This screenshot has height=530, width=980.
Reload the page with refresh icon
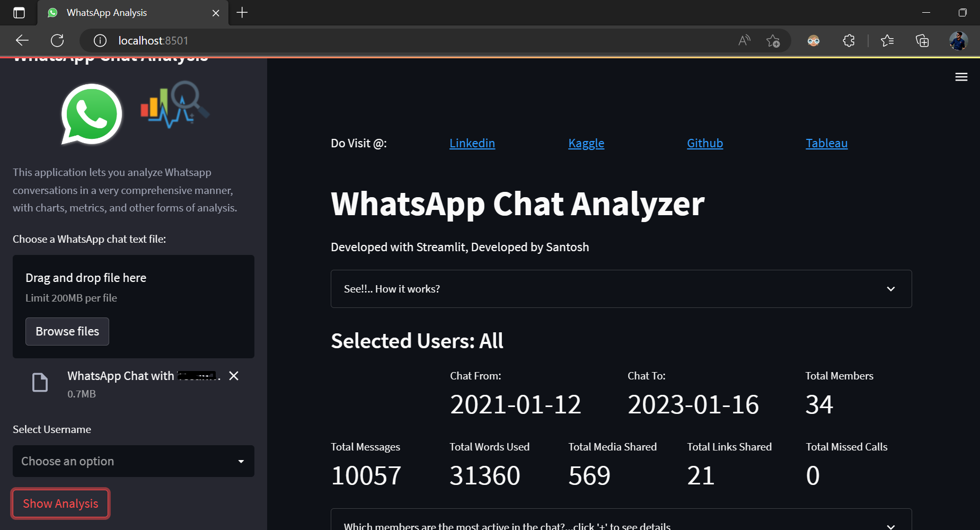[x=57, y=40]
